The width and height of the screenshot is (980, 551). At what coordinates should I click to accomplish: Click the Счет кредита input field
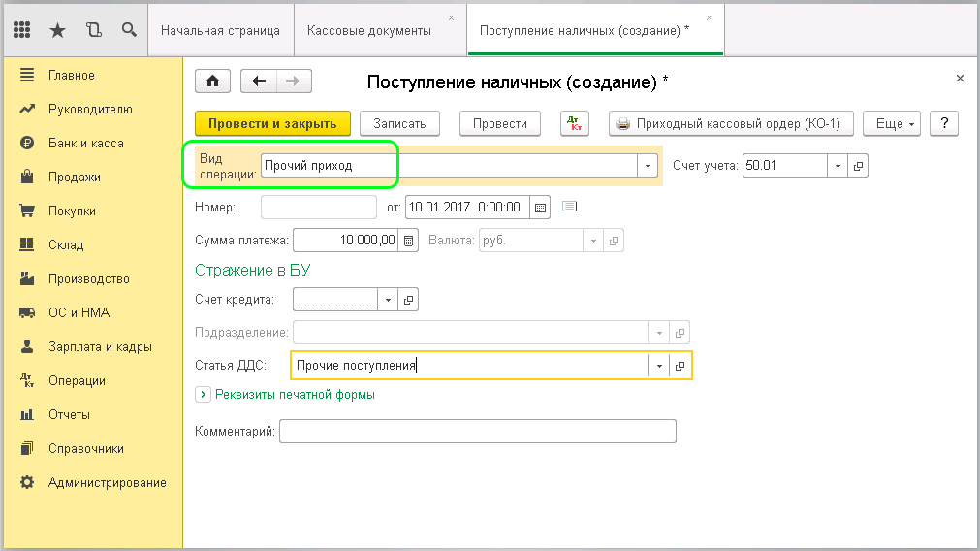[x=335, y=300]
